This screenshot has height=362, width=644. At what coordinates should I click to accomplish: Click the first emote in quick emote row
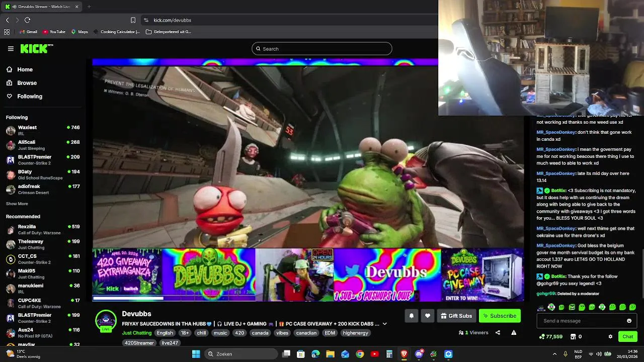[541, 307]
